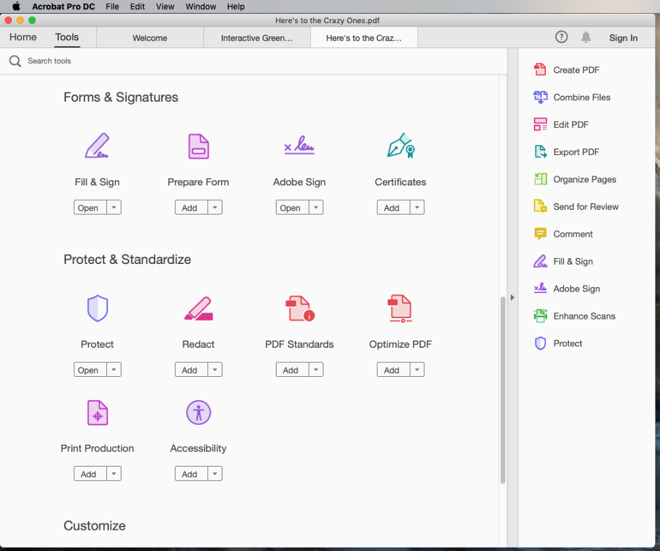The image size is (660, 551).
Task: Open dropdown arrow beside Optimize PDF Add
Action: pyautogui.click(x=417, y=370)
